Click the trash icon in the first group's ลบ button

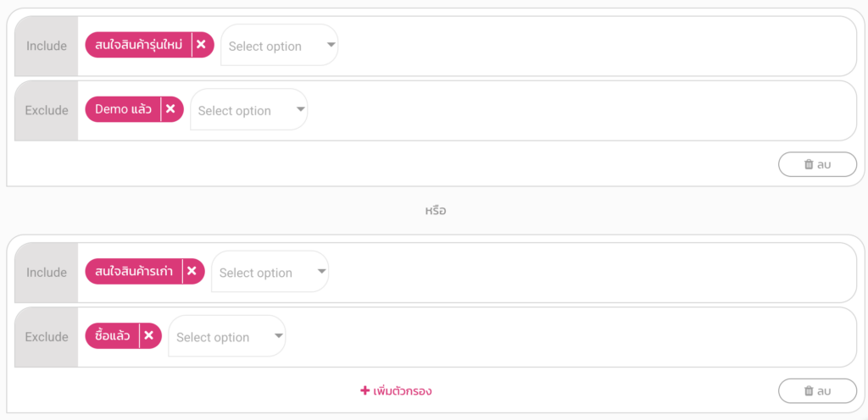coord(808,164)
